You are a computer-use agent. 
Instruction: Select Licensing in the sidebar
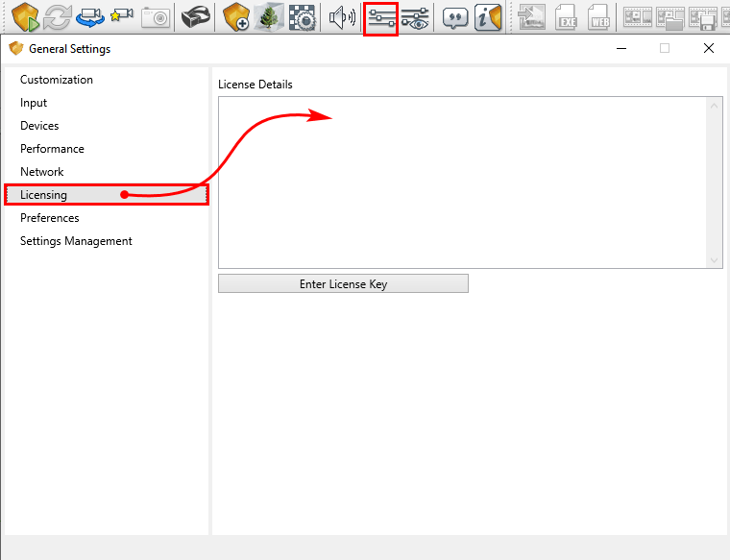tap(107, 195)
